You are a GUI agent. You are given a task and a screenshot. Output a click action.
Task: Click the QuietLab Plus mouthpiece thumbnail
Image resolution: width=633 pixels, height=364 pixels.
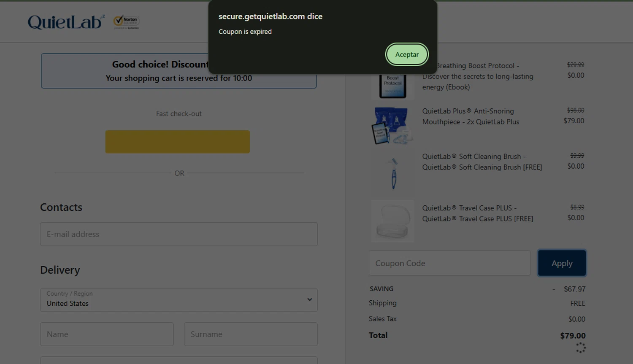(392, 126)
